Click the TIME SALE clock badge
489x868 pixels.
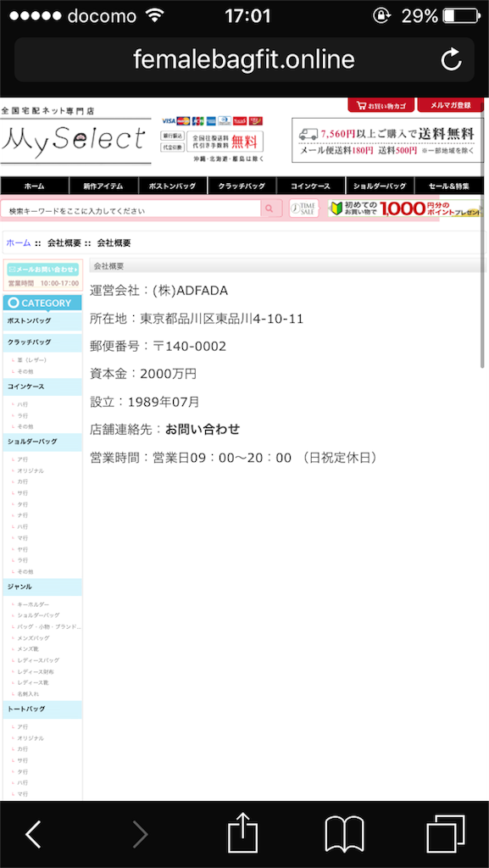click(303, 209)
